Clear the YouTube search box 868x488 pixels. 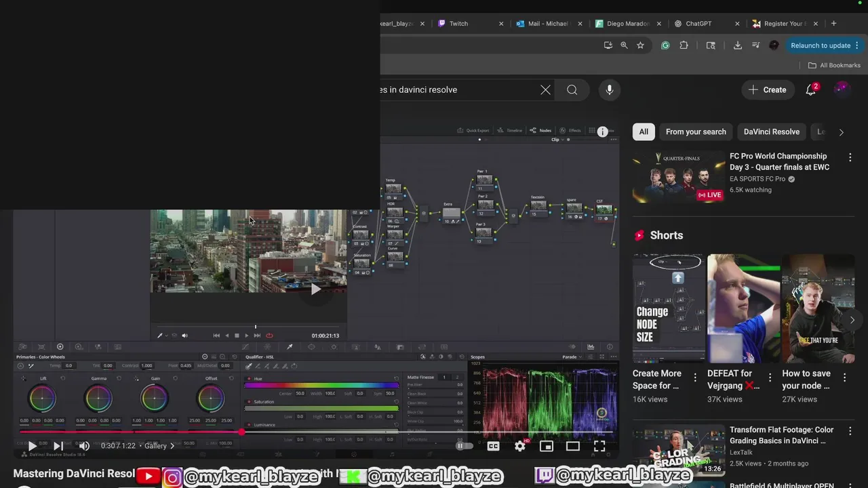(x=545, y=89)
